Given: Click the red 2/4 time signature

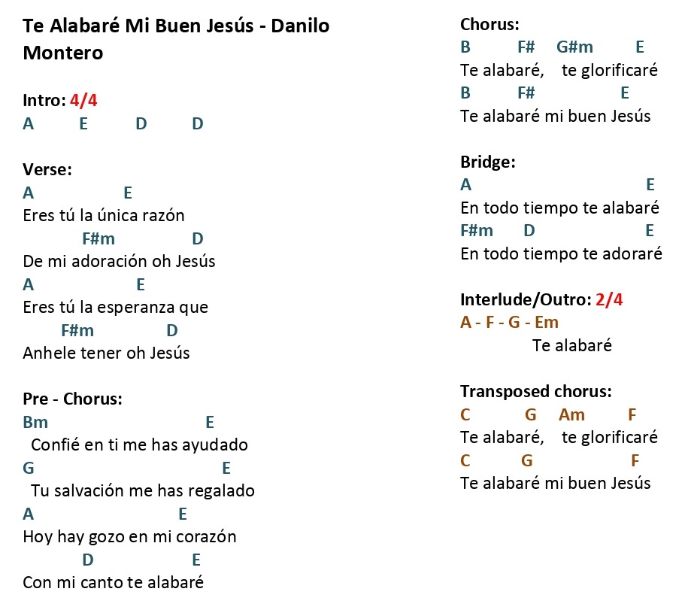Looking at the screenshot, I should (x=609, y=299).
